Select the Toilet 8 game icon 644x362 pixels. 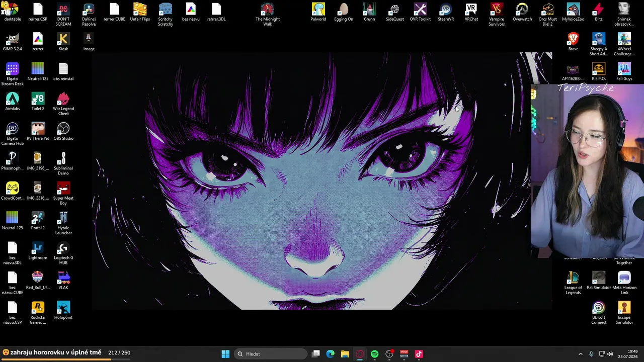38,102
